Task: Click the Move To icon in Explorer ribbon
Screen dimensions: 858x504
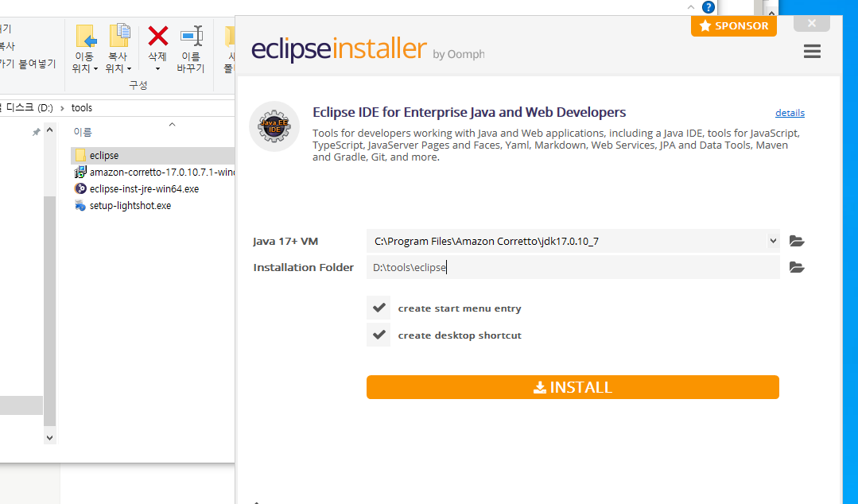Action: pyautogui.click(x=85, y=36)
